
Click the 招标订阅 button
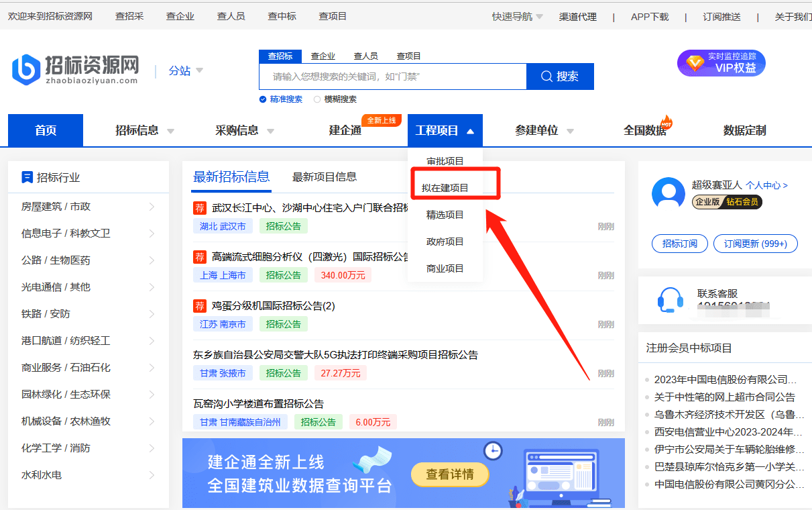[x=680, y=244]
